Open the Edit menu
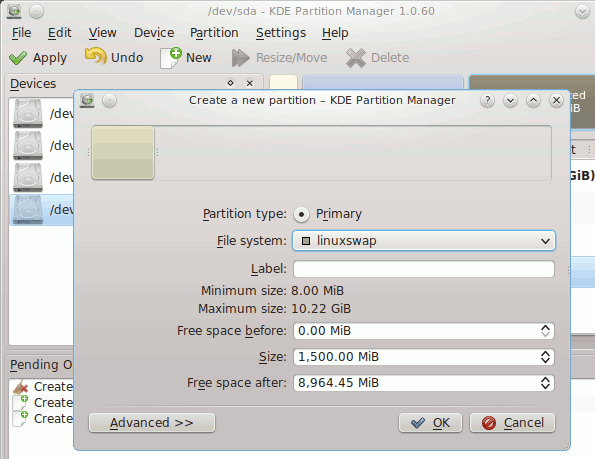Viewport: 595px width, 459px height. [60, 33]
